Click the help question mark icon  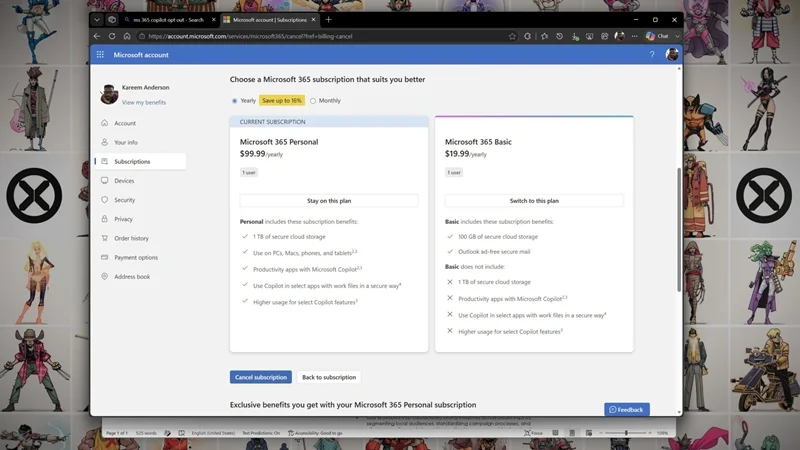tap(652, 55)
